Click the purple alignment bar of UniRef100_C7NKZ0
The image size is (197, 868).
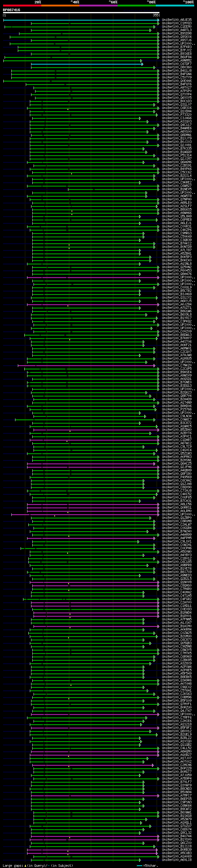86,365
